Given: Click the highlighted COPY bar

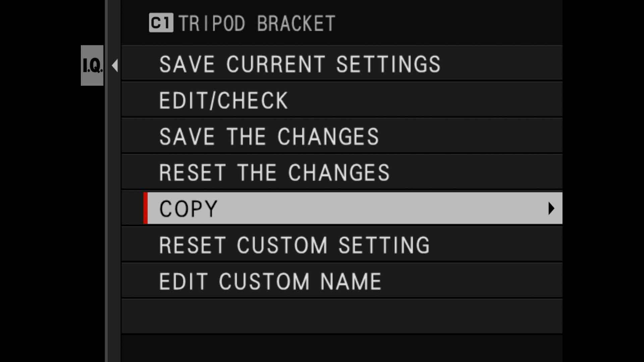Looking at the screenshot, I should point(335,208).
